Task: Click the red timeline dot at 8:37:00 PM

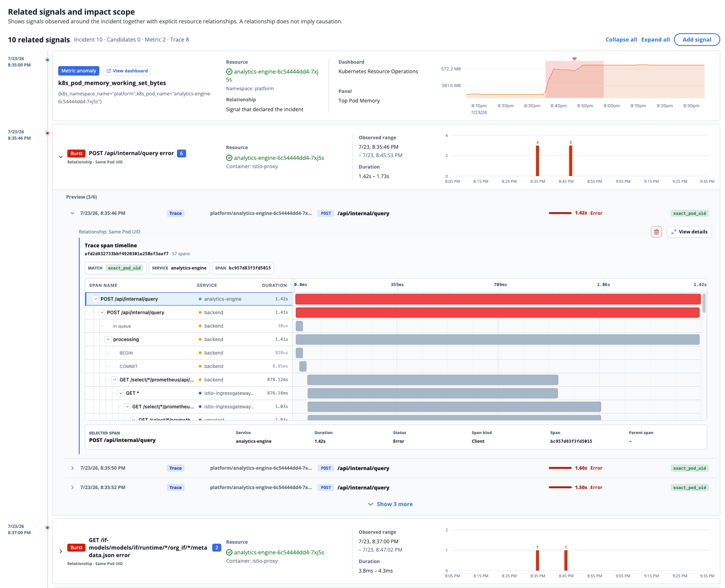Action: pyautogui.click(x=48, y=528)
